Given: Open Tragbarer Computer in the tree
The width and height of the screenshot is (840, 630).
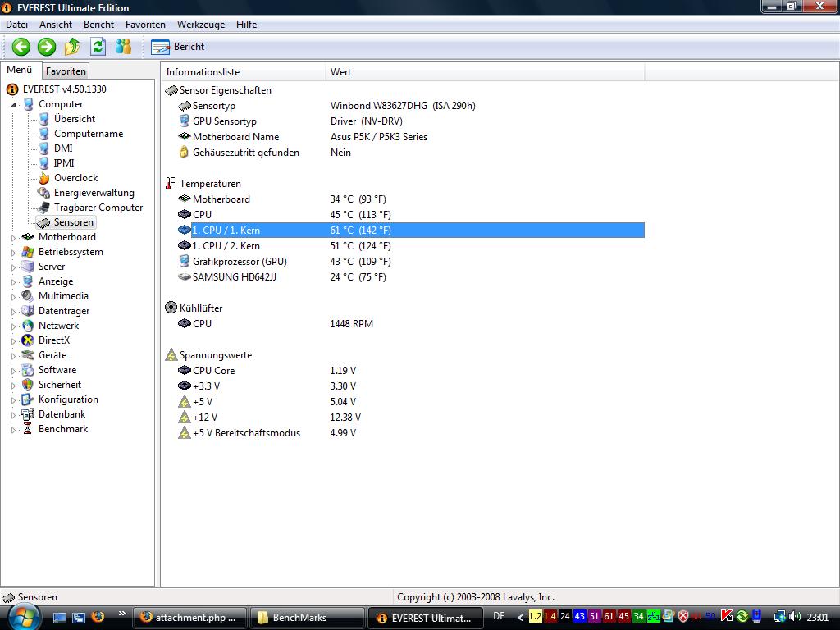Looking at the screenshot, I should point(98,208).
